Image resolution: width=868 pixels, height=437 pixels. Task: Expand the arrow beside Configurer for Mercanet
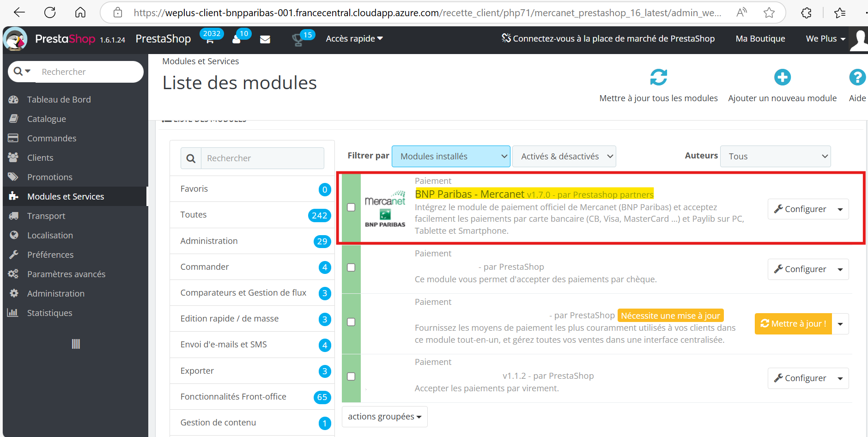point(840,209)
